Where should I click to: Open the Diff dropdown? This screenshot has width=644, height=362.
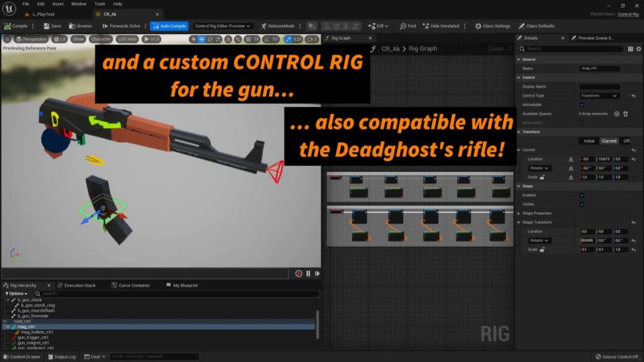coord(378,26)
